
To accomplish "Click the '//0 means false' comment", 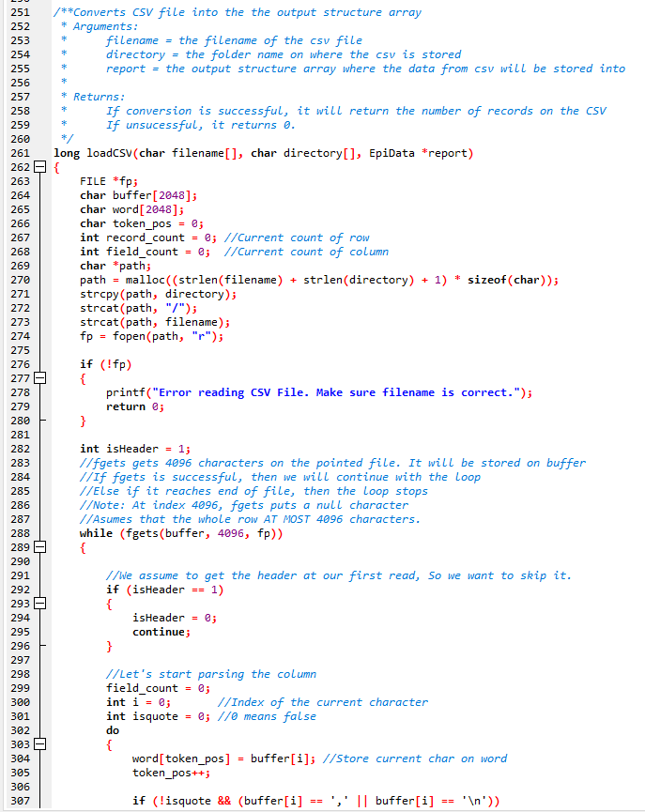I will tap(267, 716).
